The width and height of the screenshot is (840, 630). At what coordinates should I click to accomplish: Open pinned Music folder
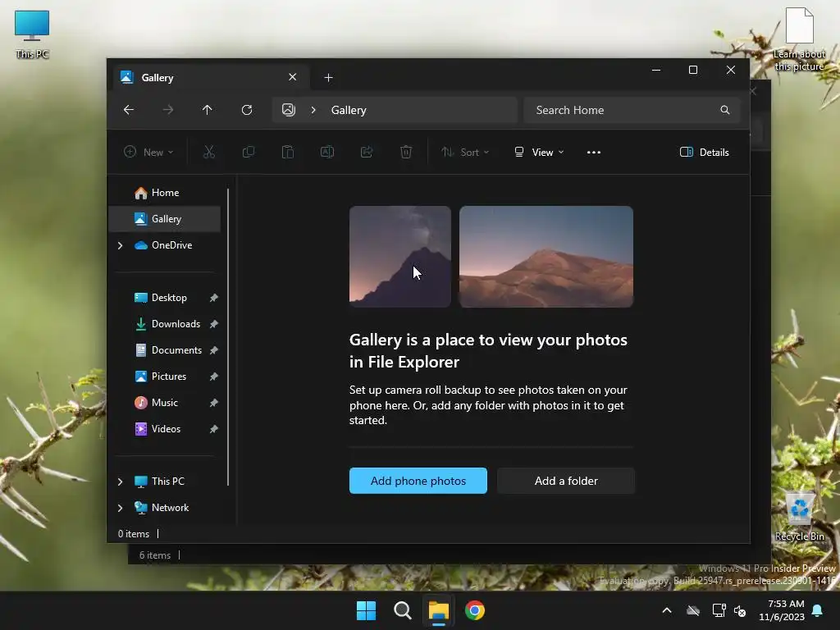164,402
